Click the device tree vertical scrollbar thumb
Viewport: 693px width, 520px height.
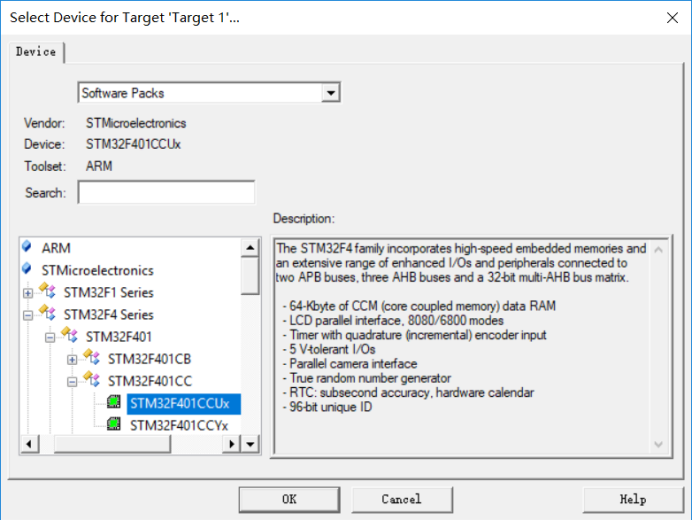pyautogui.click(x=251, y=276)
